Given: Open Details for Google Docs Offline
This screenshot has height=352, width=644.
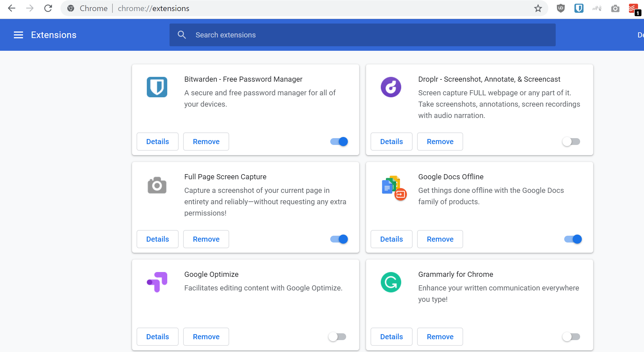Looking at the screenshot, I should click(x=392, y=239).
